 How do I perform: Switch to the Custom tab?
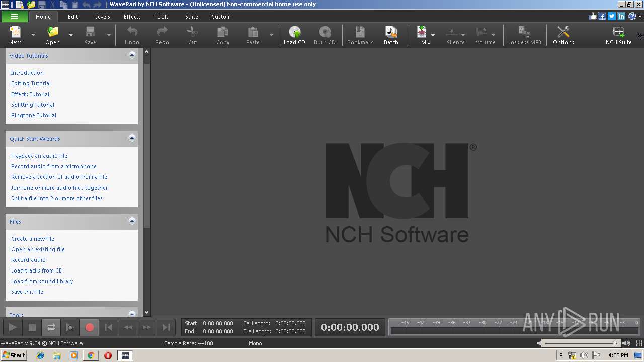click(x=221, y=17)
